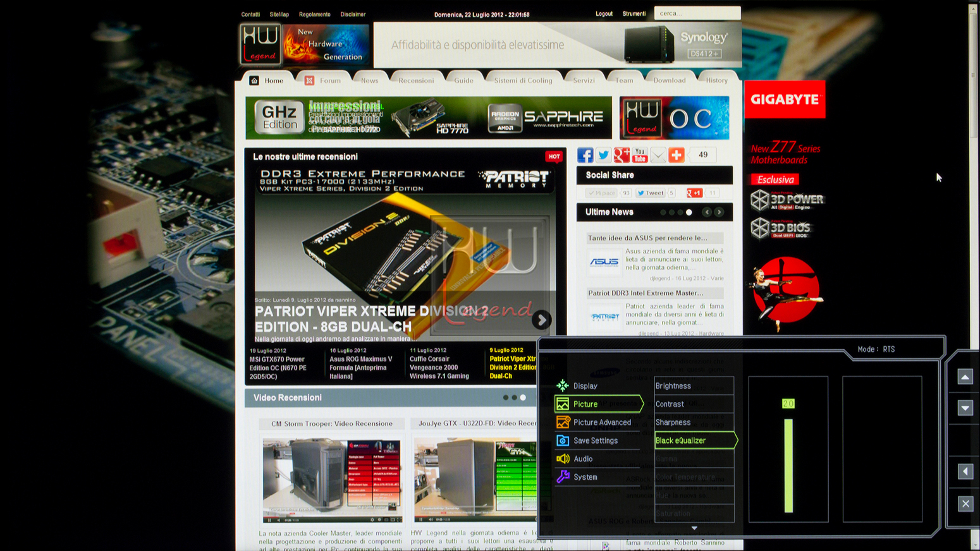The image size is (980, 551).
Task: Adjust the Black eQualizer green level bar
Action: pyautogui.click(x=788, y=464)
